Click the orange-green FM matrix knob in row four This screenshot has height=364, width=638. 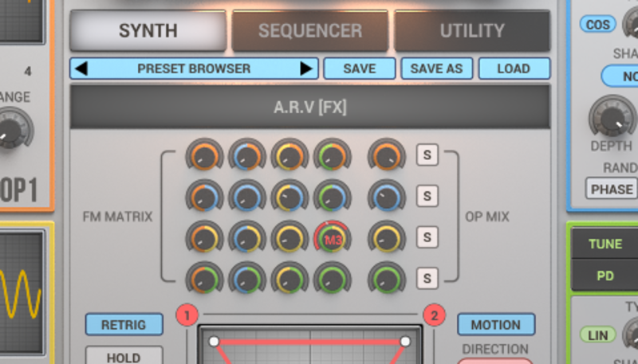204,279
